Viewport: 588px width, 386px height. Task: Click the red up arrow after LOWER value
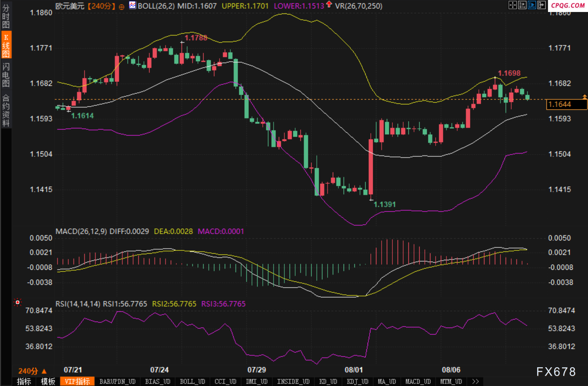[x=329, y=4]
